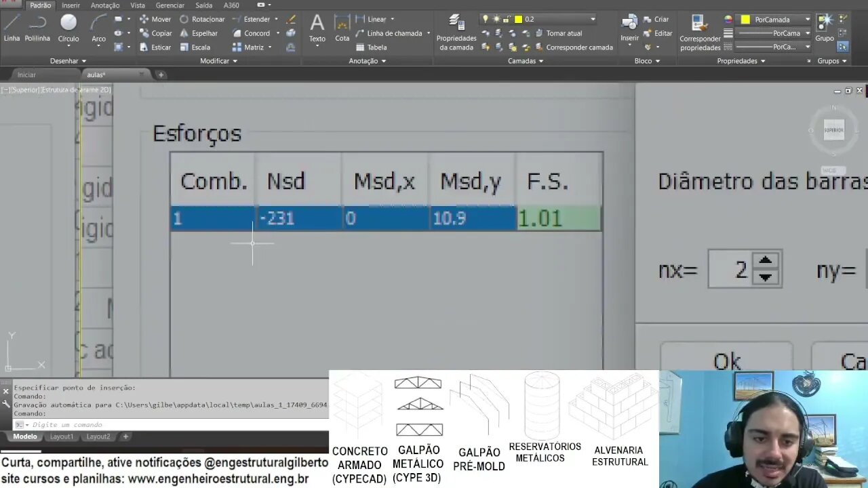
Task: Toggle layer lock padlock icon
Action: (x=507, y=19)
